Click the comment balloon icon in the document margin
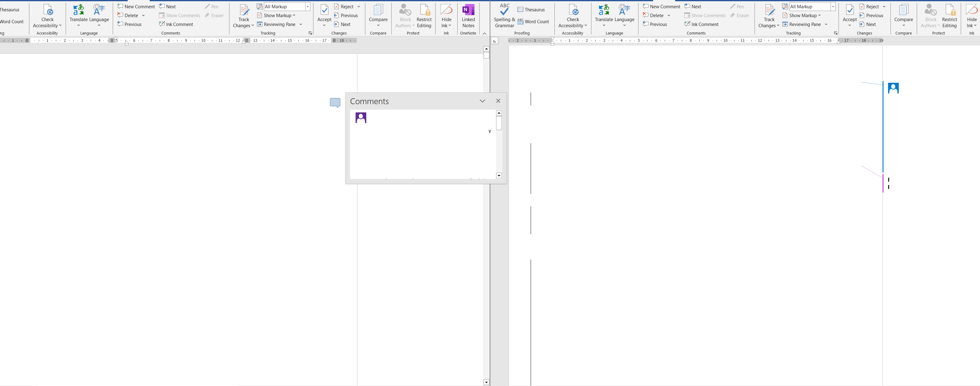 [x=335, y=102]
